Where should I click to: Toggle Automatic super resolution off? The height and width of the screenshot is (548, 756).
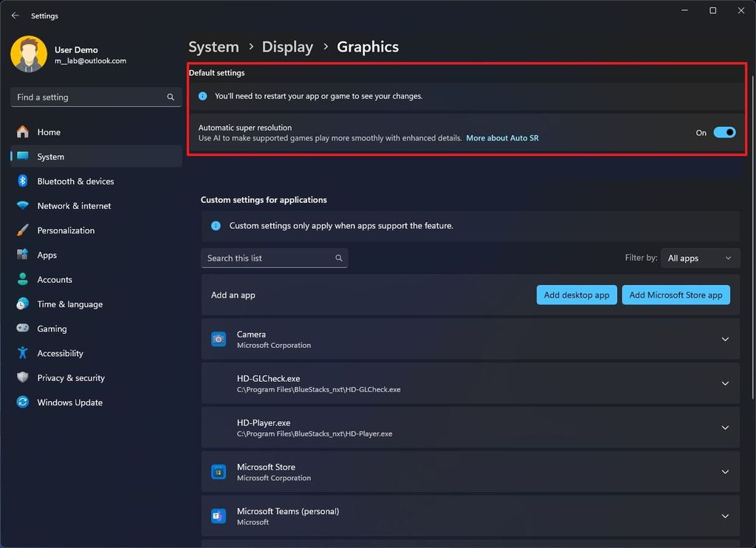(724, 132)
